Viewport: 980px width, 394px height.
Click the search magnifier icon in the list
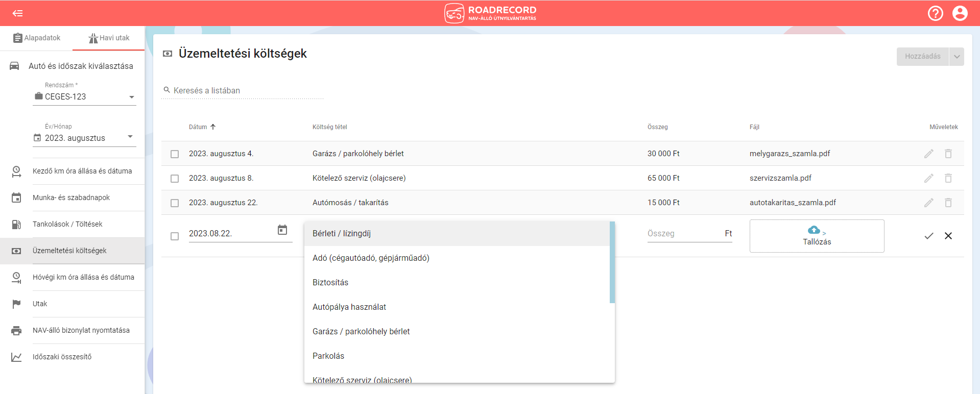[166, 90]
